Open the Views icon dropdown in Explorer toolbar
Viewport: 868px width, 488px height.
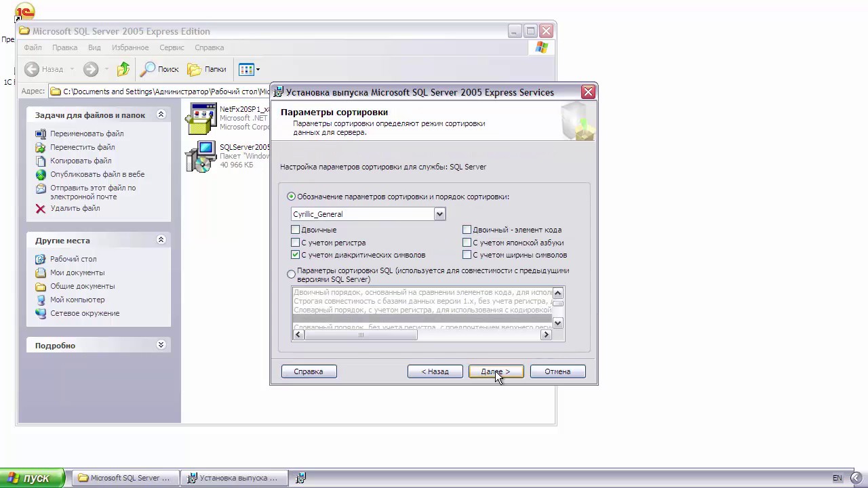(x=249, y=69)
